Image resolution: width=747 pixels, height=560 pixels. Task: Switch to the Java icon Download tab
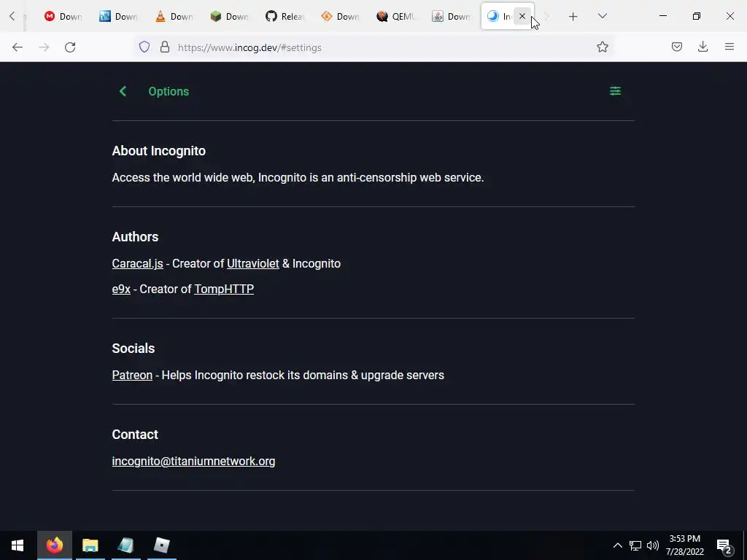(451, 16)
